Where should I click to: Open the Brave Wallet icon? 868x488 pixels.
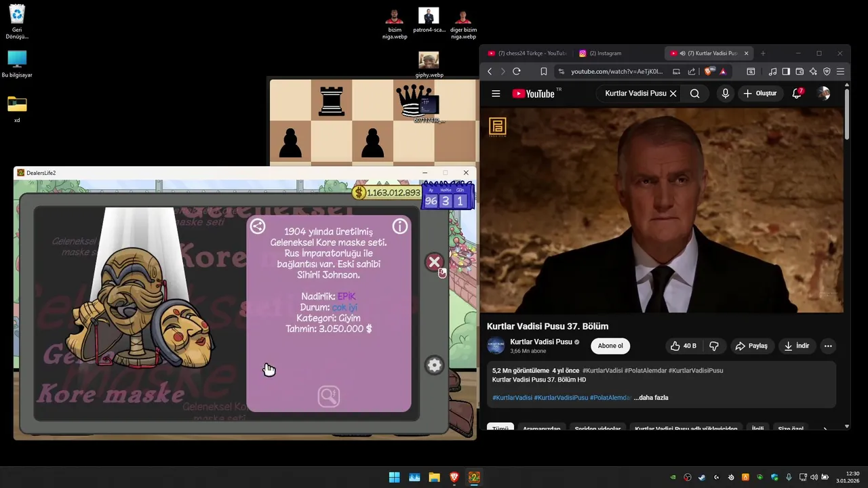(800, 71)
